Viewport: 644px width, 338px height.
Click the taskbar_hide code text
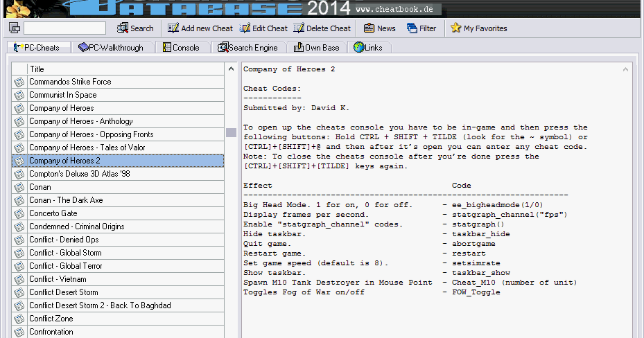click(x=481, y=234)
